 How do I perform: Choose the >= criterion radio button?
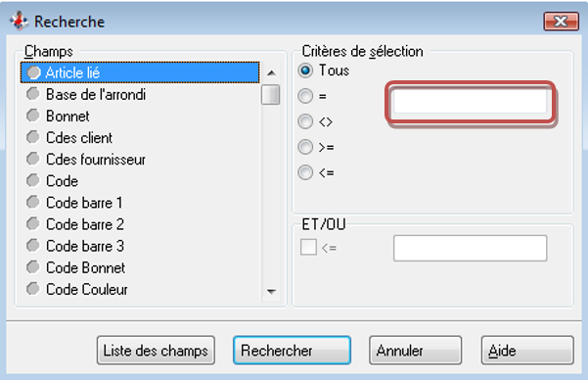click(x=305, y=147)
